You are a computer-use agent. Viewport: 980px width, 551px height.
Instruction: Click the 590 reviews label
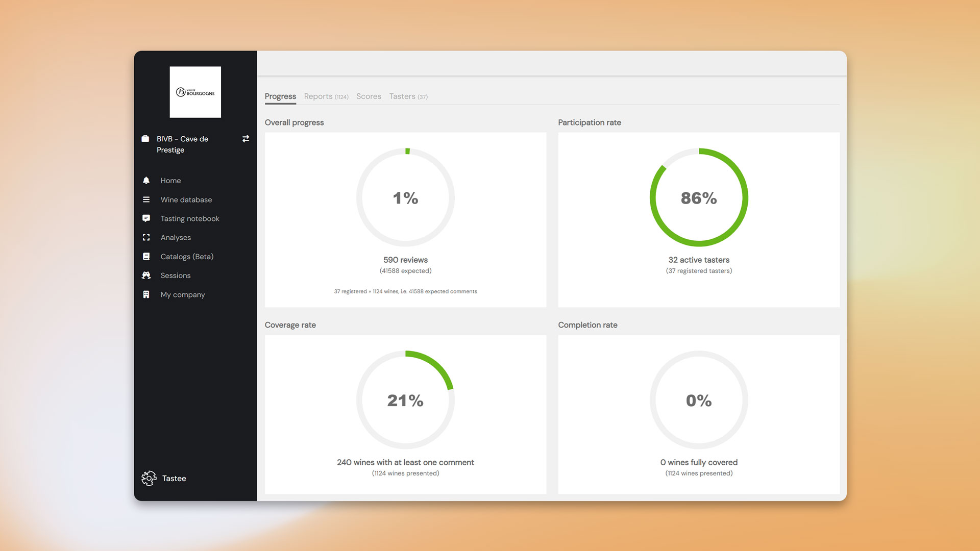coord(405,260)
